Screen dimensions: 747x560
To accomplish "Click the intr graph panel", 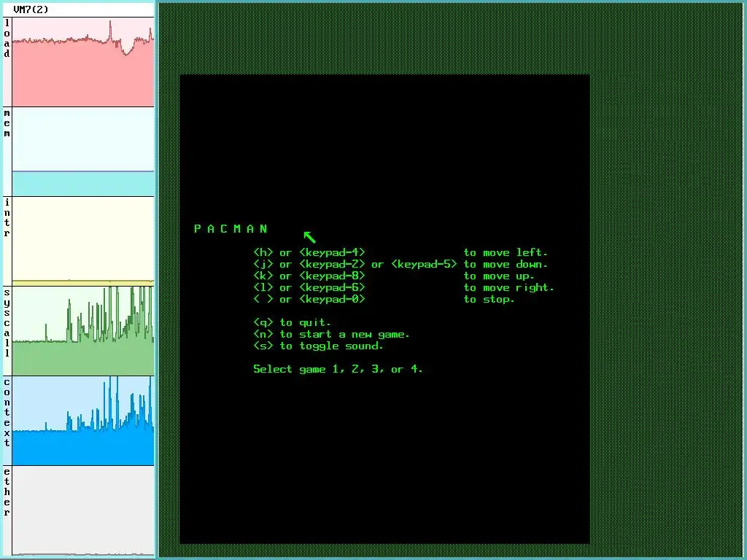I will pyautogui.click(x=83, y=241).
